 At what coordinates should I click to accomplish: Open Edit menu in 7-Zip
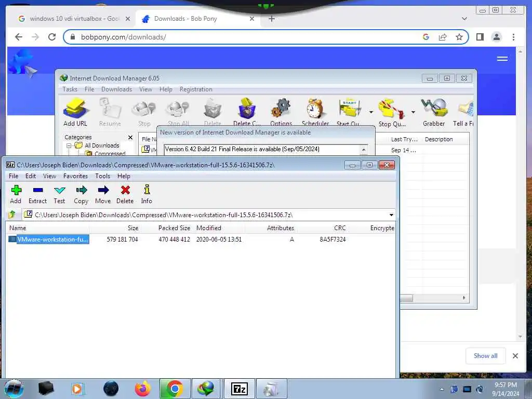(x=31, y=176)
